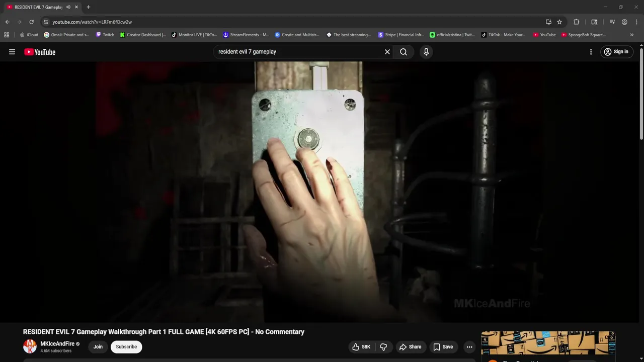Open the TikTok Make Your bookmark
The image size is (644, 362).
tap(504, 35)
